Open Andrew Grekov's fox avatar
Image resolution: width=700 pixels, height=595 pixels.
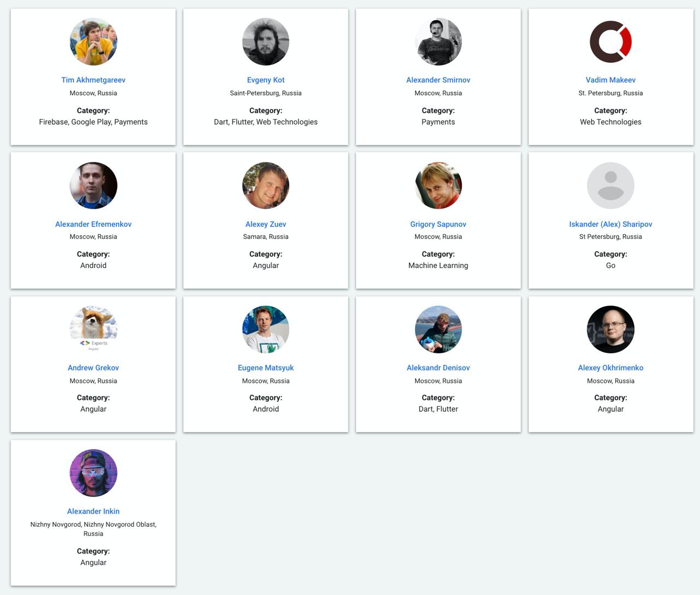(x=94, y=329)
